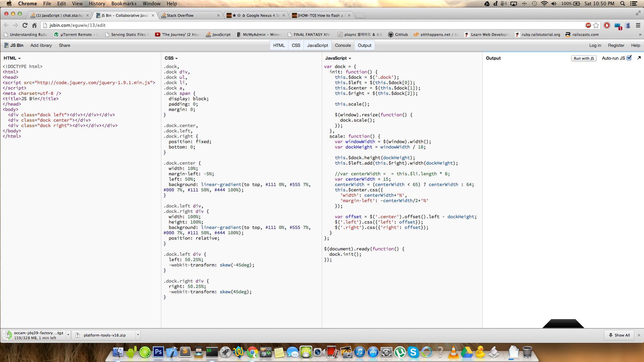
Task: Open the Chrome hamburger menu
Action: point(638,25)
